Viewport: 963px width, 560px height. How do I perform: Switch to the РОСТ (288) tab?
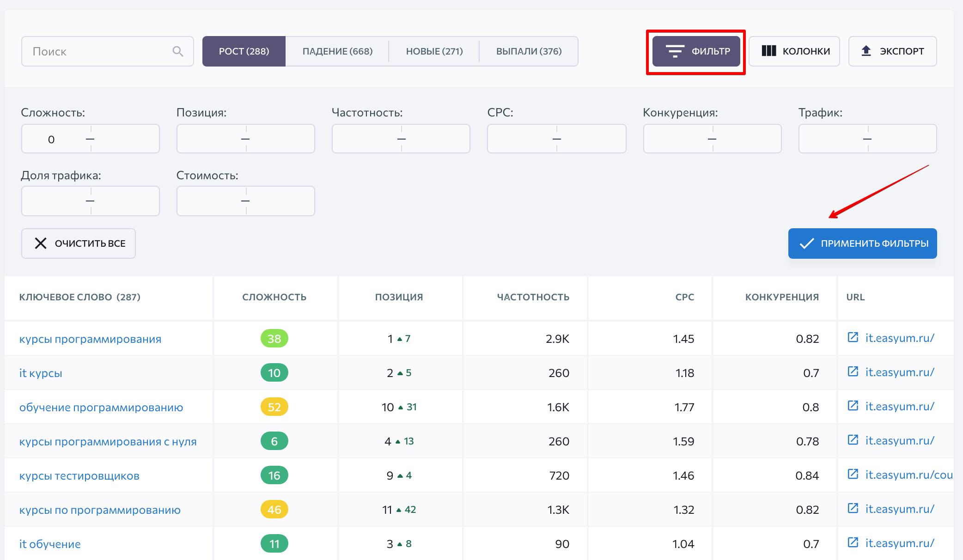[244, 51]
